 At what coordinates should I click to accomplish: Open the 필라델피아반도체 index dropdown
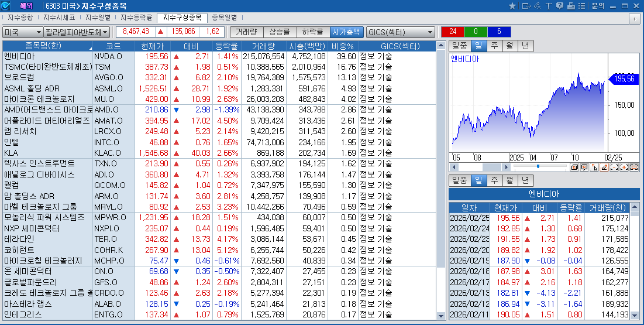(x=77, y=32)
